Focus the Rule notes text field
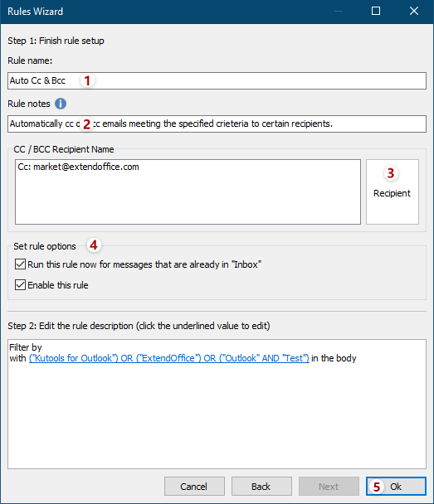The height and width of the screenshot is (504, 434). coord(217,124)
